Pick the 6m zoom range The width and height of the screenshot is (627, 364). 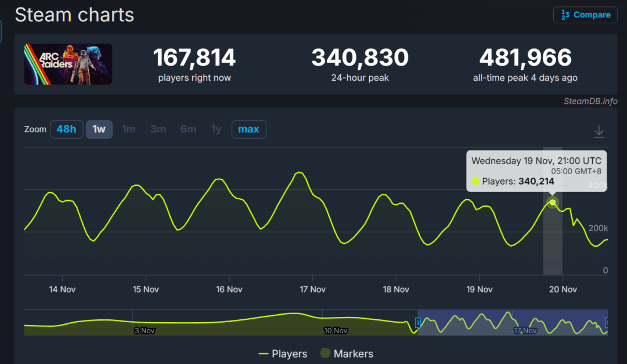(x=188, y=129)
